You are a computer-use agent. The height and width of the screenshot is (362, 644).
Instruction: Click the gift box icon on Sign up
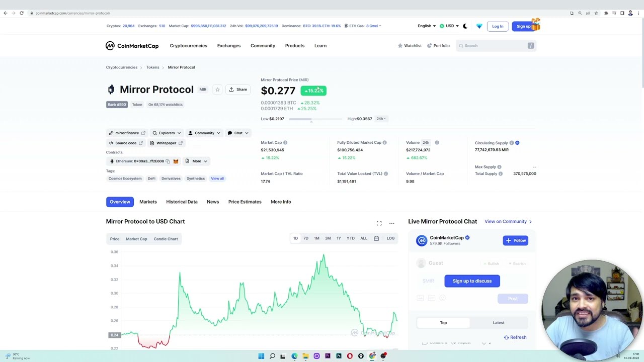(x=535, y=24)
